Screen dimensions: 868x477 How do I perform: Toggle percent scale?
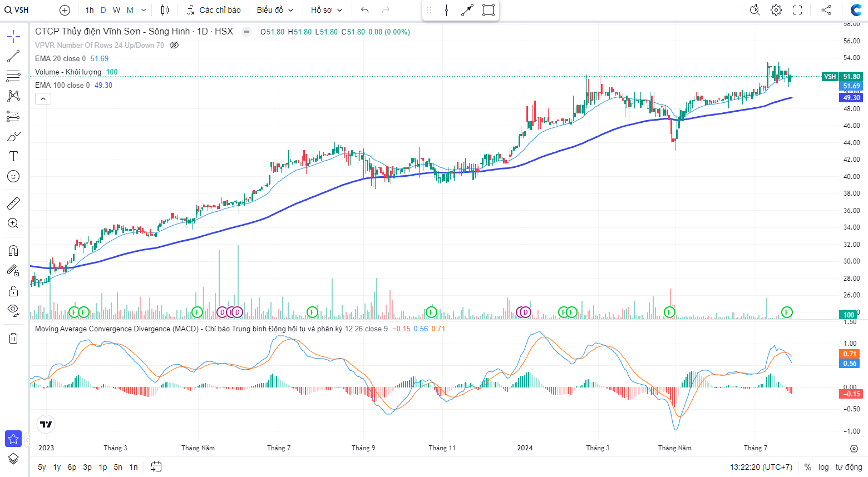[808, 467]
